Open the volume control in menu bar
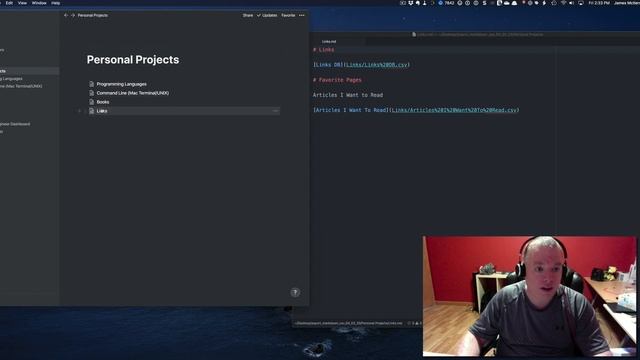 (571, 3)
